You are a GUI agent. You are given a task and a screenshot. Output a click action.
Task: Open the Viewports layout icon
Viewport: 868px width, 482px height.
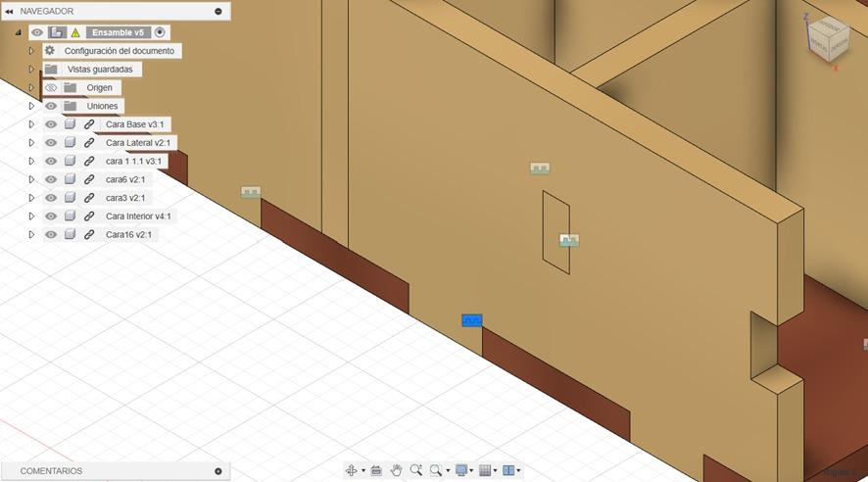coord(508,470)
